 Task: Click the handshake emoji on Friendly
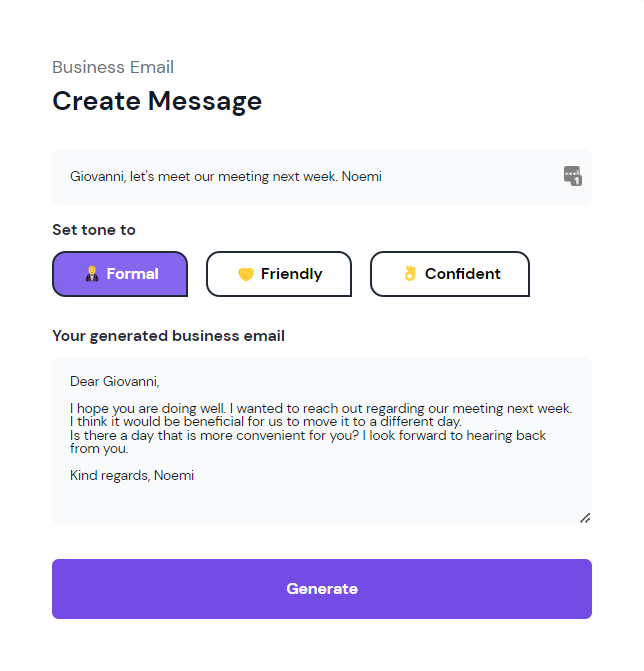pyautogui.click(x=246, y=274)
